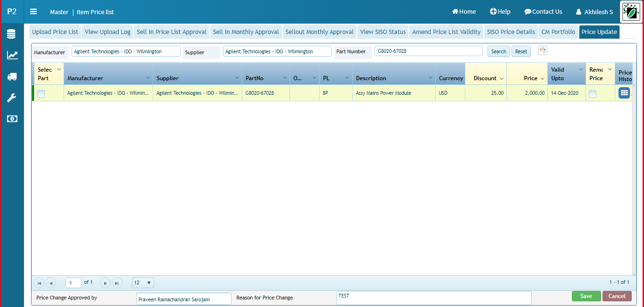Image resolution: width=644 pixels, height=307 pixels.
Task: Go to first page of results
Action: click(39, 283)
